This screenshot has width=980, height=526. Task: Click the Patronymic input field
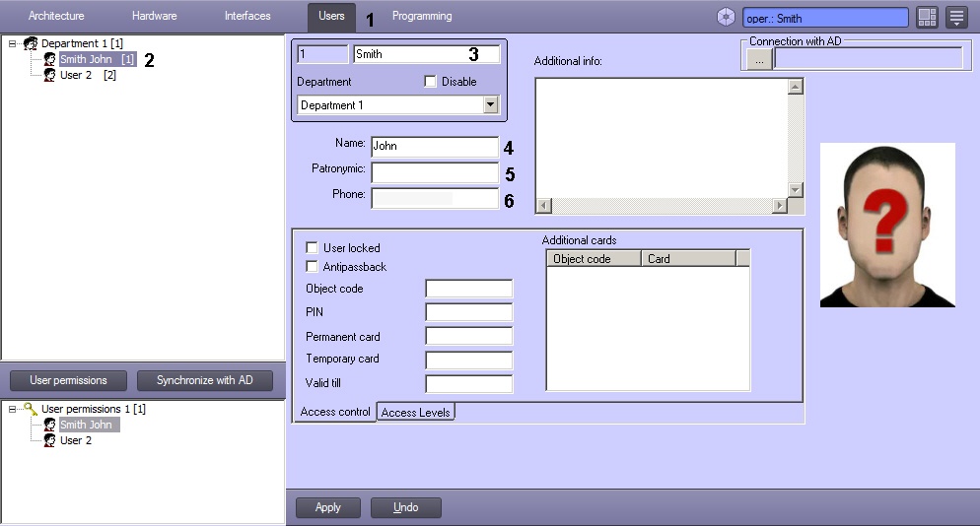[435, 171]
